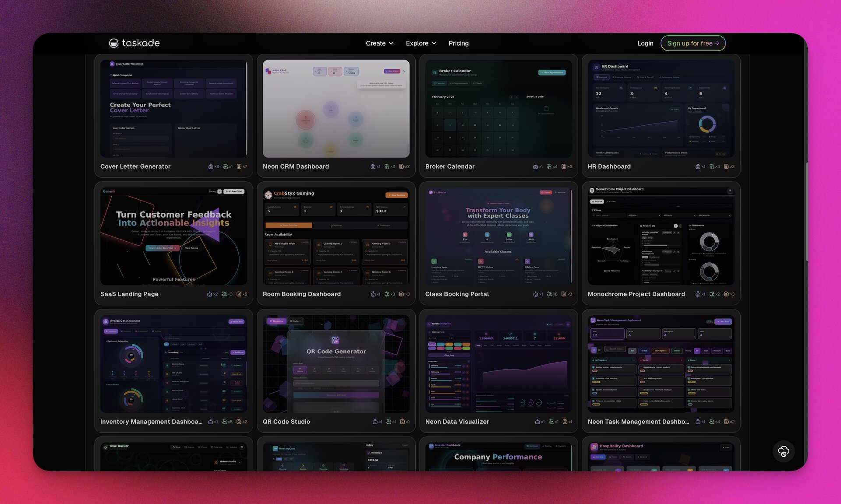Open the floating cookie settings button
This screenshot has height=504, width=841.
[x=784, y=451]
